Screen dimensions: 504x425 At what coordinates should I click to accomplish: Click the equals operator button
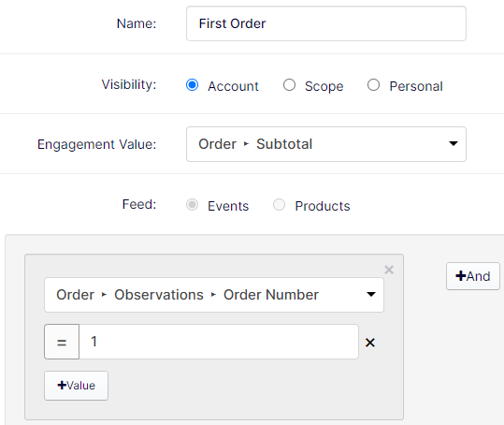(62, 342)
